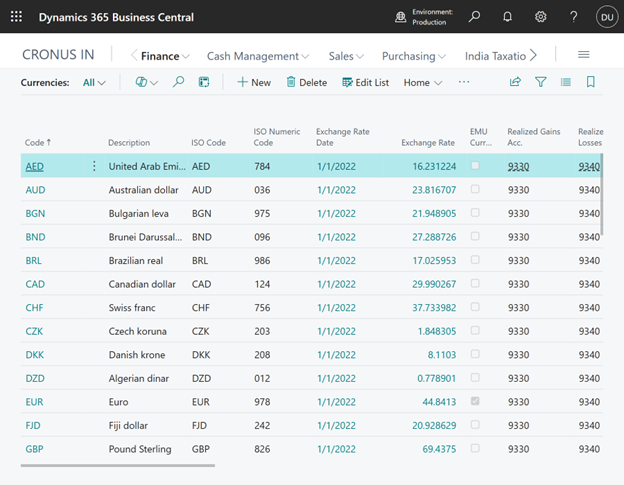Open the more actions ellipsis in toolbar
Viewport: 624px width, 485px height.
click(x=464, y=82)
